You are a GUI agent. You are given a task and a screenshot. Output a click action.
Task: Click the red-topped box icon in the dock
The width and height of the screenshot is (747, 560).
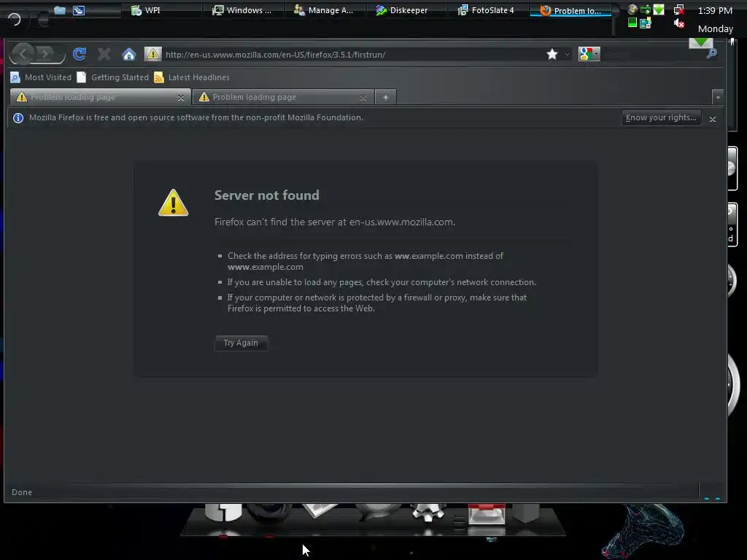point(487,514)
